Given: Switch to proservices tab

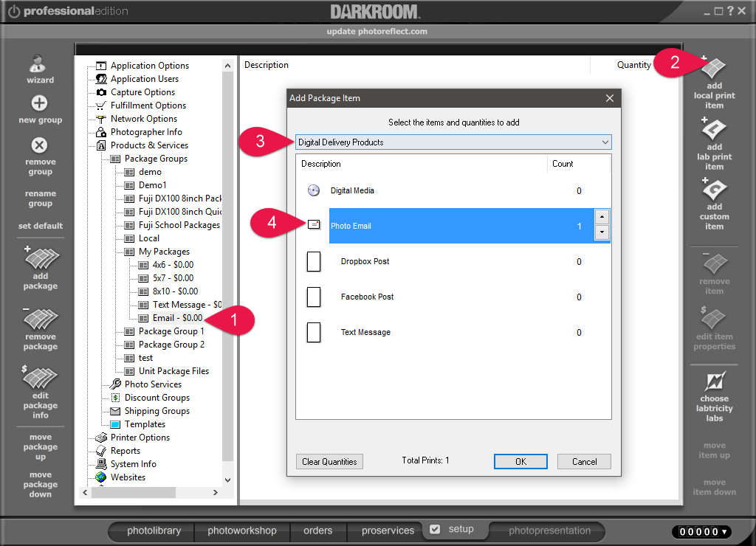Looking at the screenshot, I should pyautogui.click(x=388, y=531).
